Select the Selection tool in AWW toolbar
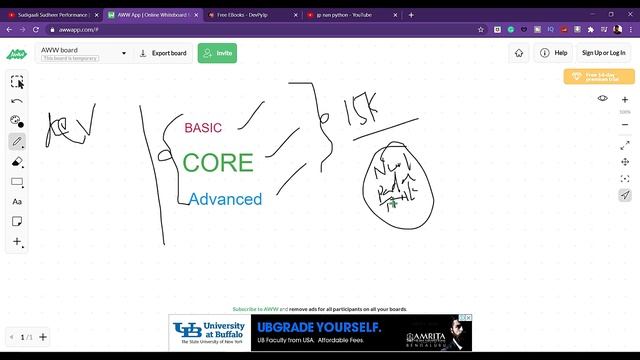The height and width of the screenshot is (360, 640). click(x=17, y=82)
